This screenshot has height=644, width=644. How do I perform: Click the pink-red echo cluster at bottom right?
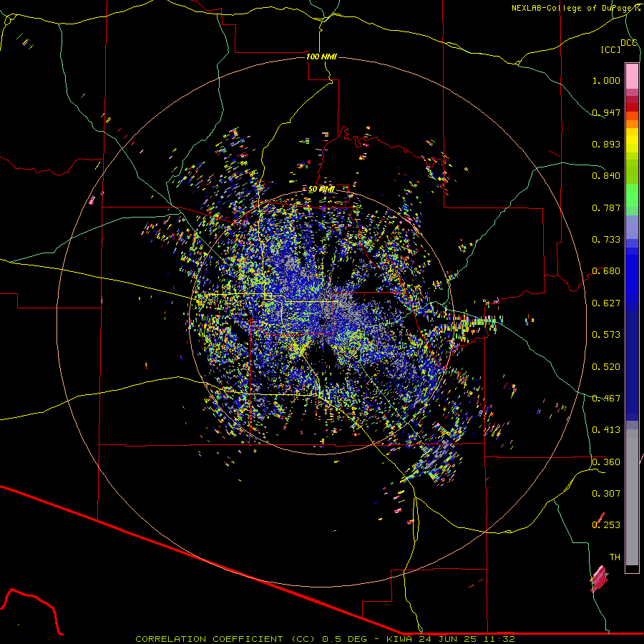point(599,579)
